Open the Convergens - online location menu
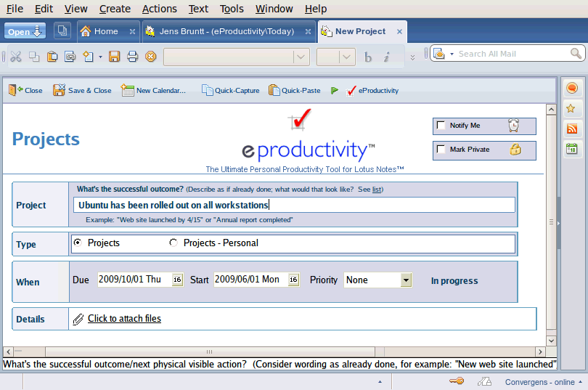 [x=542, y=382]
